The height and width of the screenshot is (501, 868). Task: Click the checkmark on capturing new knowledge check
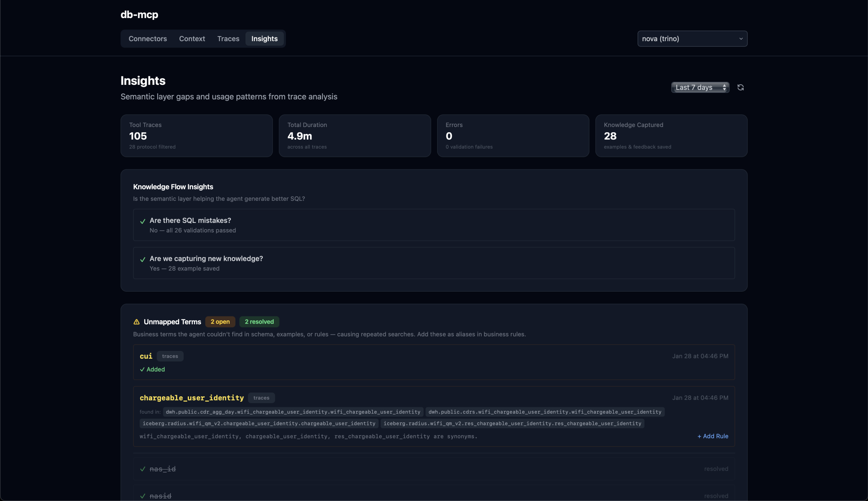point(142,259)
